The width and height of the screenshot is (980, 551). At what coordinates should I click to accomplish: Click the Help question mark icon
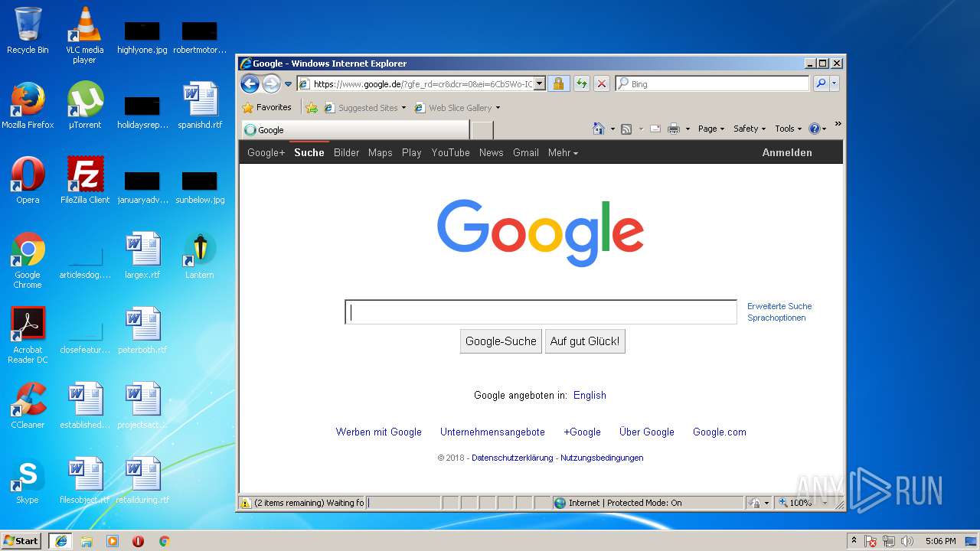tap(814, 129)
